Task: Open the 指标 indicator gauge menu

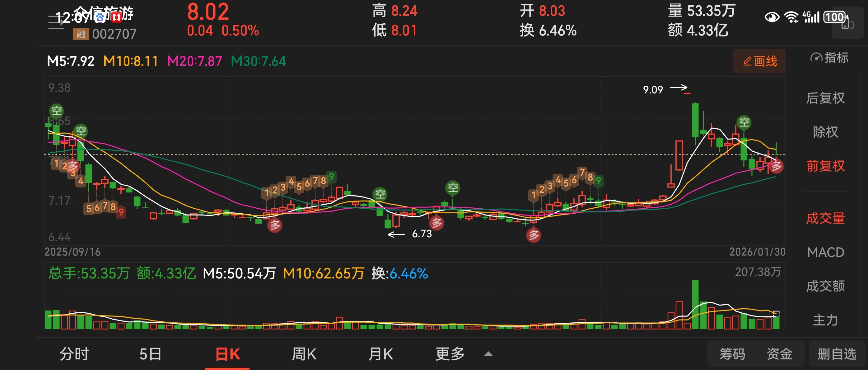Action: point(829,58)
